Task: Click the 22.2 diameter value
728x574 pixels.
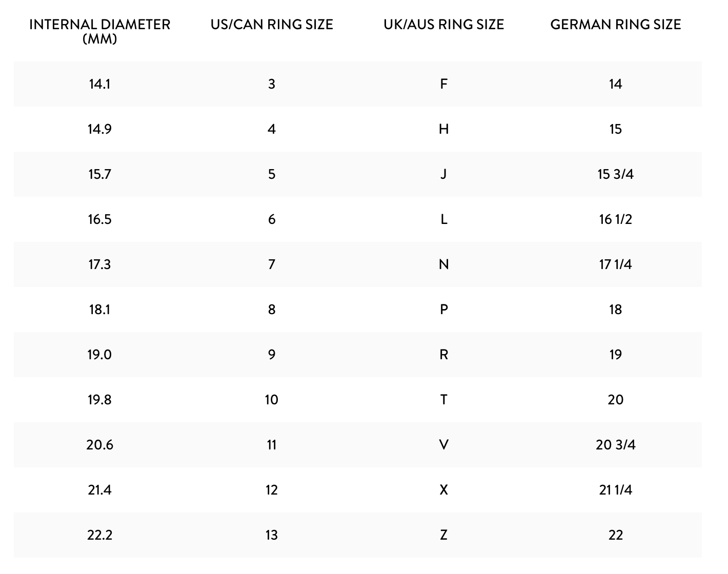Action: [x=99, y=535]
